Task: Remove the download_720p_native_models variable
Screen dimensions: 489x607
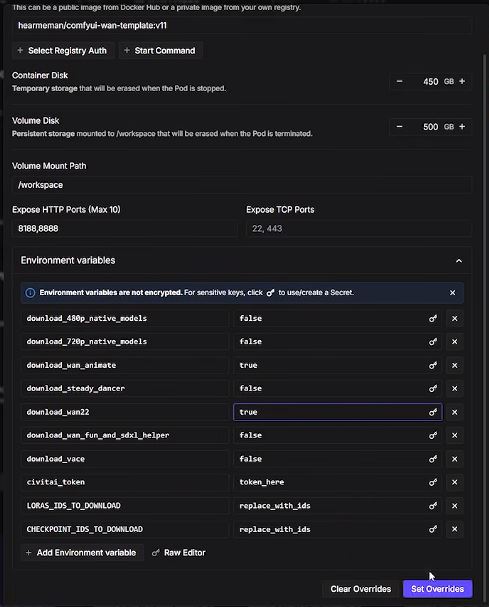Action: pyautogui.click(x=455, y=342)
